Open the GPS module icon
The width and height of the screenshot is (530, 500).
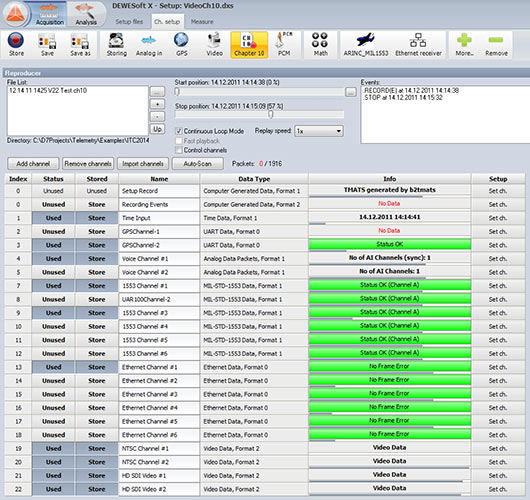182,44
